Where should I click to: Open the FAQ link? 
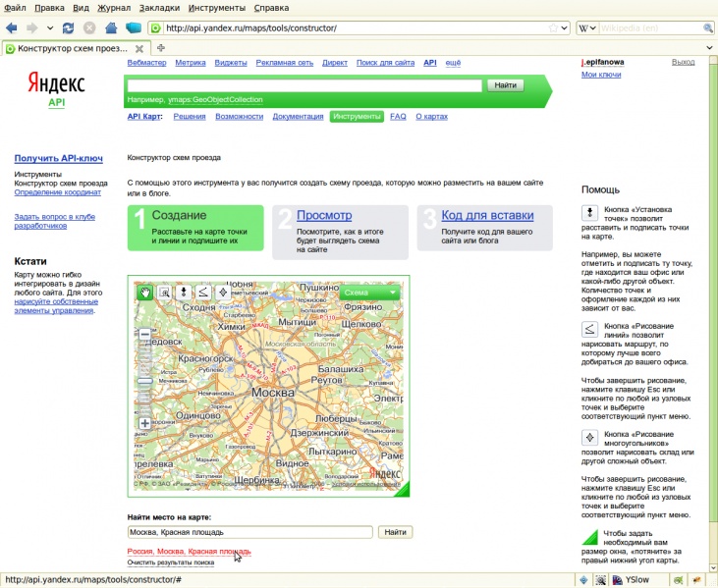click(x=398, y=117)
